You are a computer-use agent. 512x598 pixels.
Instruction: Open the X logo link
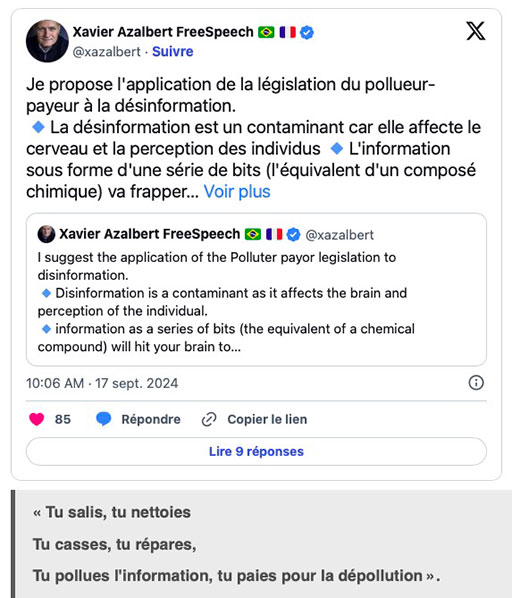tap(475, 31)
